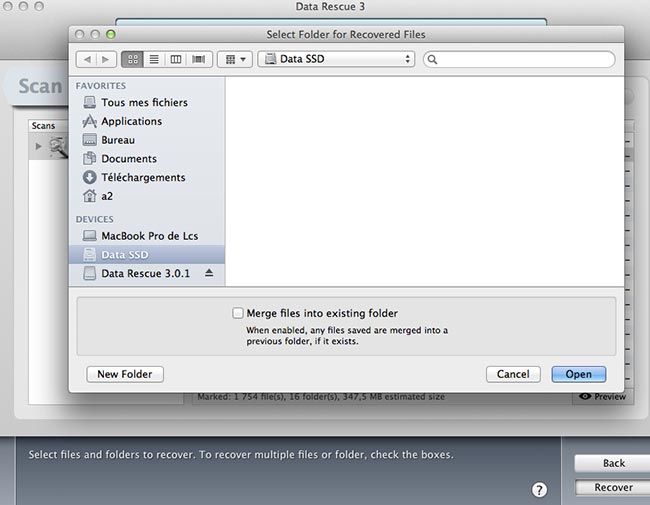This screenshot has height=505, width=650.
Task: Select Bureau in sidebar
Action: (147, 140)
